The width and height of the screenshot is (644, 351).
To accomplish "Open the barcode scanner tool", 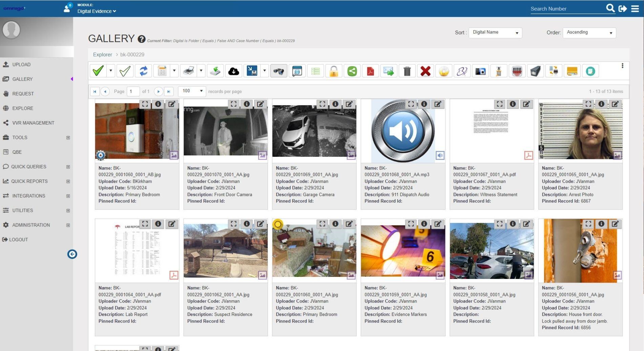I will click(x=517, y=70).
